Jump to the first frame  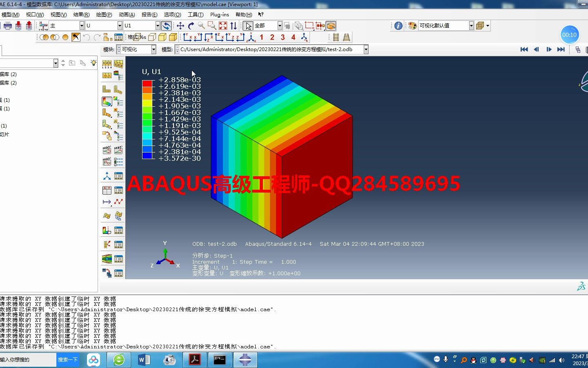click(x=524, y=49)
